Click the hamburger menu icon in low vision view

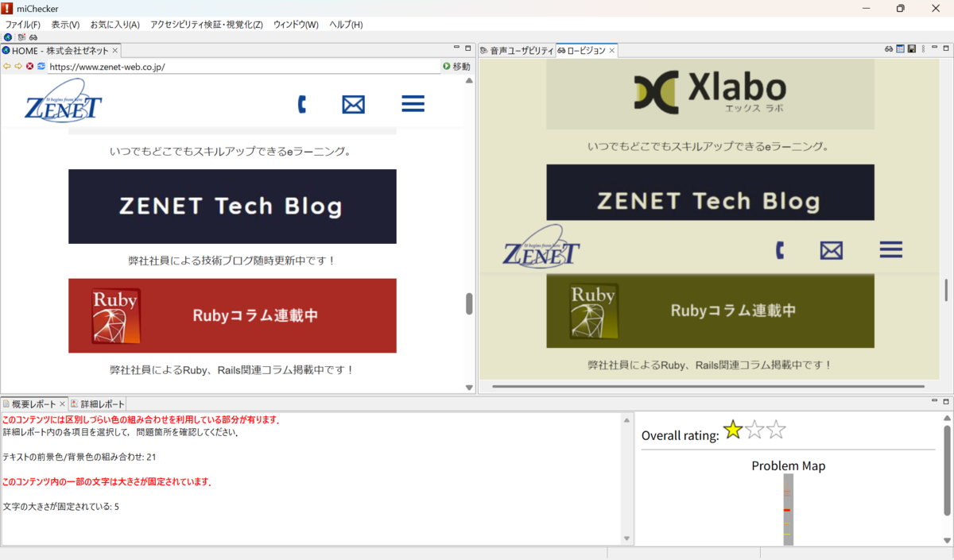pyautogui.click(x=891, y=250)
